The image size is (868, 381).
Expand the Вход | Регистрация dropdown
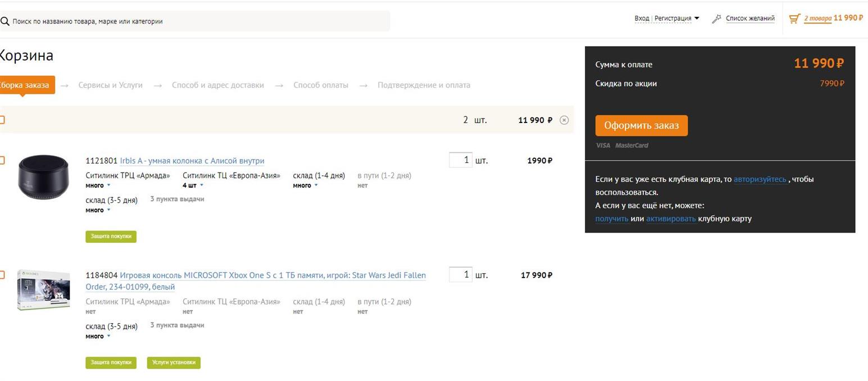[x=666, y=19]
